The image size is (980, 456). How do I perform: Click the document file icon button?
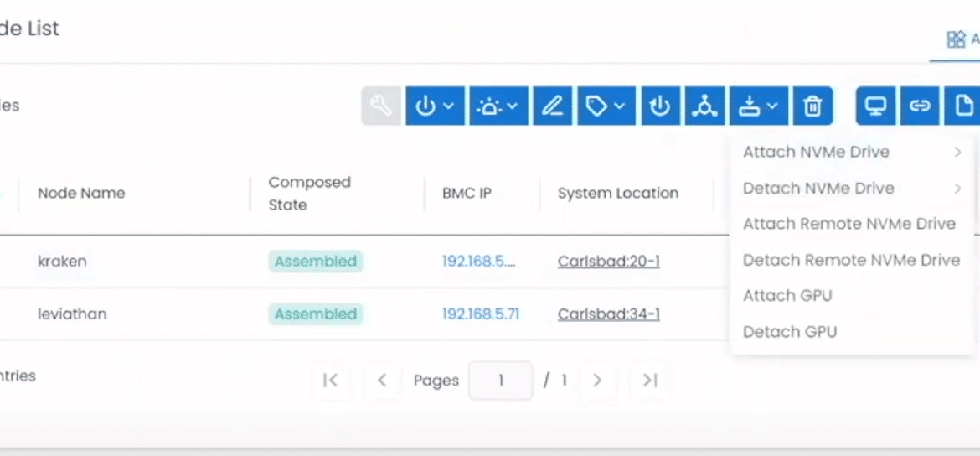pyautogui.click(x=962, y=106)
